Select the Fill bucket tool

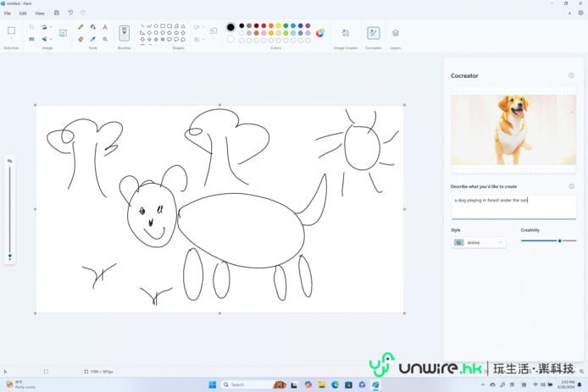click(x=92, y=27)
